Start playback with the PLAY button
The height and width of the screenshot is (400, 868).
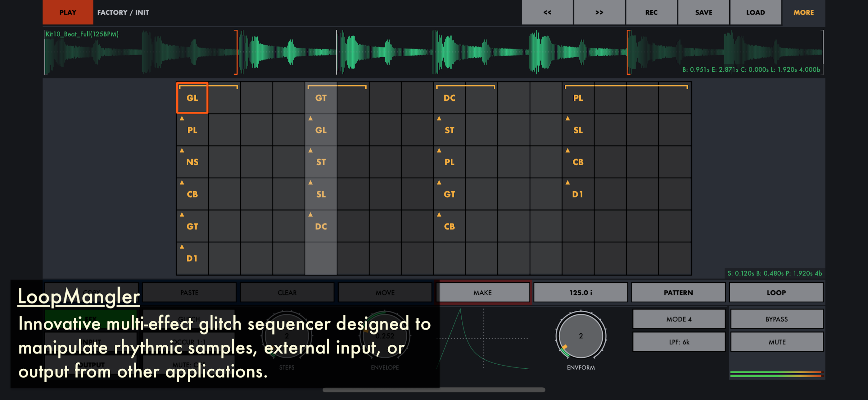[x=68, y=12]
